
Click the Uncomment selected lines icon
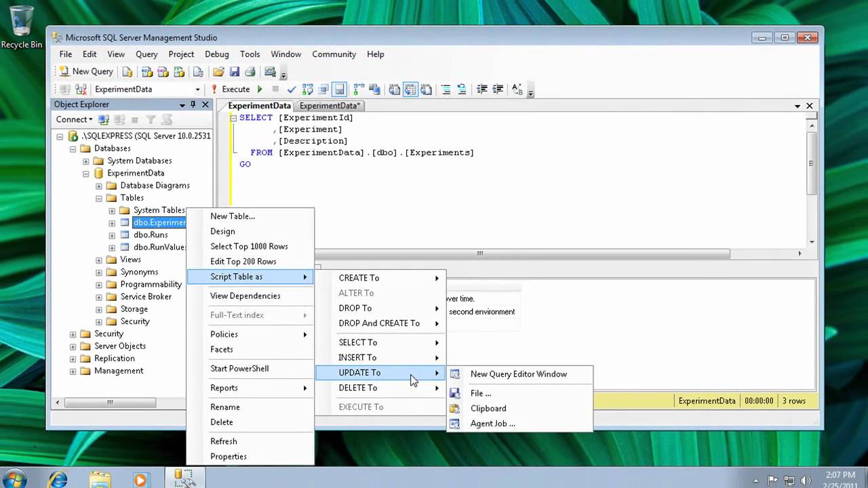pos(462,89)
